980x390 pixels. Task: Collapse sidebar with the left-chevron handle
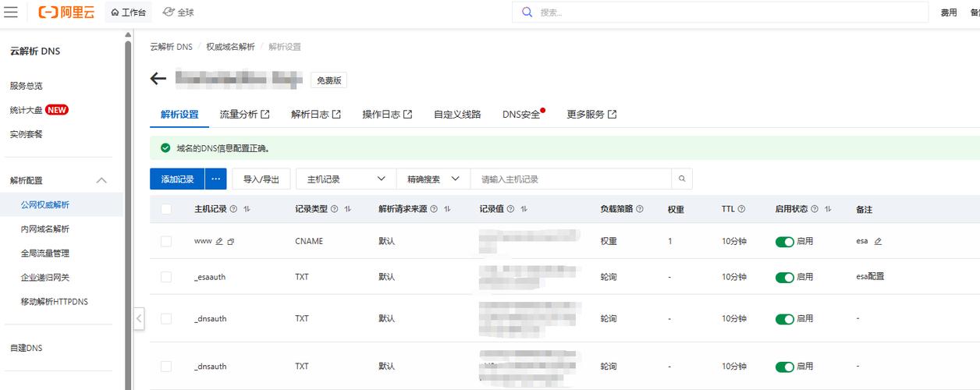[139, 318]
